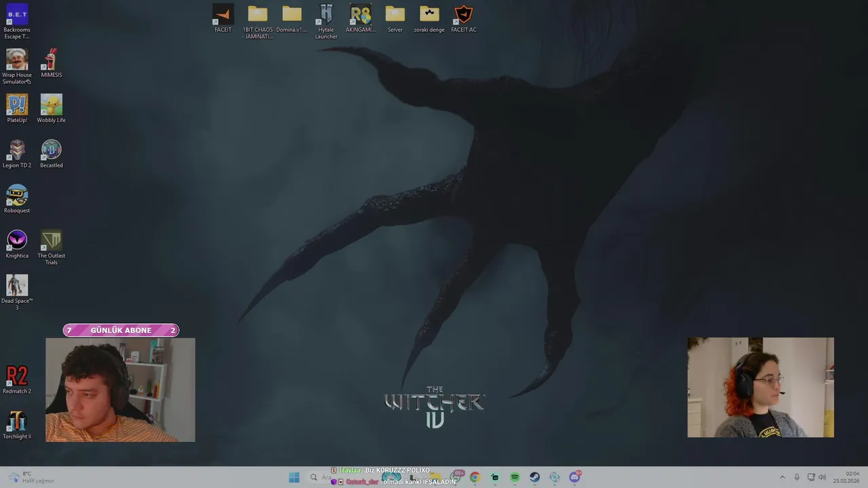Open Steam from the taskbar
The image size is (868, 488).
pyautogui.click(x=535, y=477)
